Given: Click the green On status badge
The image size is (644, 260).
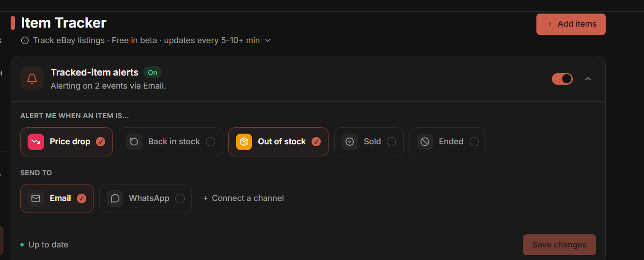Looking at the screenshot, I should [153, 73].
